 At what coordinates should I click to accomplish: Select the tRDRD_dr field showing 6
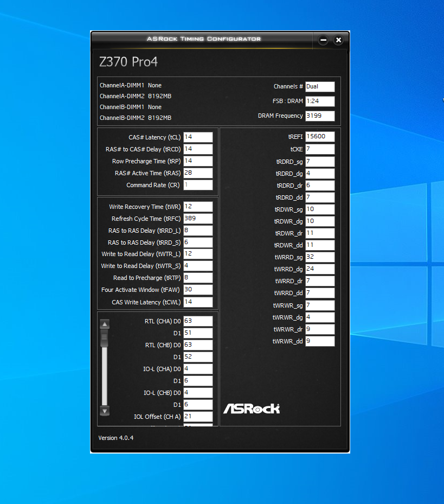point(320,185)
